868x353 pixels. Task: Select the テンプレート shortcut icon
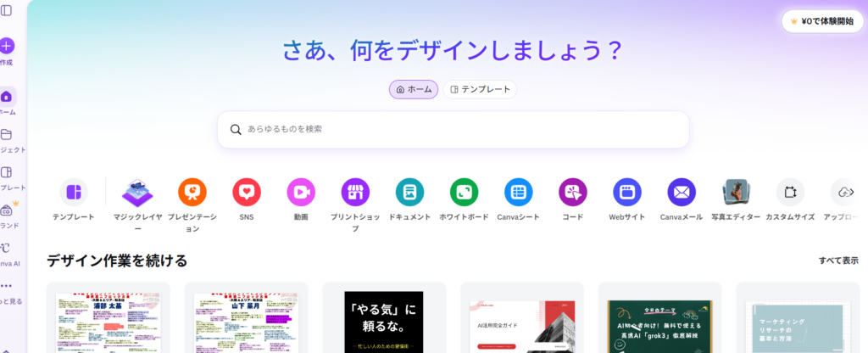pyautogui.click(x=74, y=192)
